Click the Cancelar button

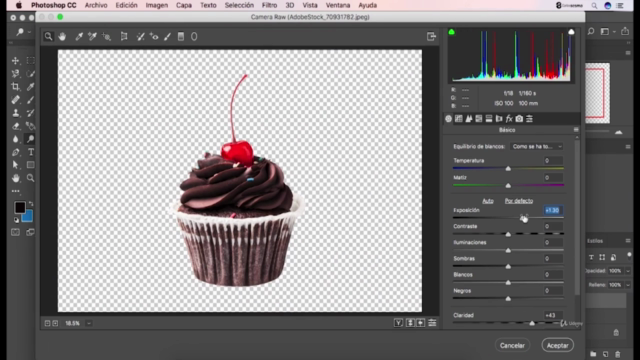tap(512, 345)
